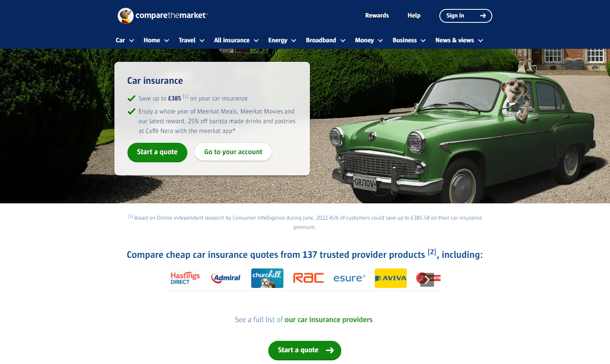Screen dimensions: 610x364
Task: Click the Churchill bulldog logo
Action: (x=267, y=278)
